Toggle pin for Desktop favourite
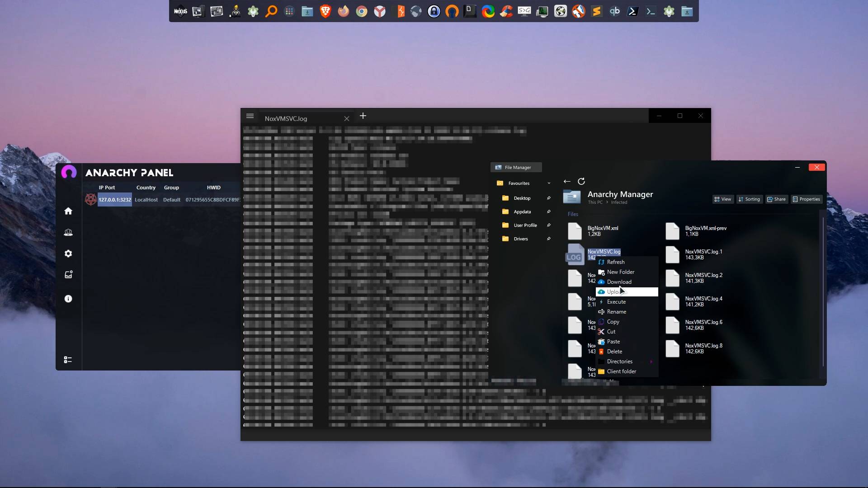868x488 pixels. click(x=548, y=198)
